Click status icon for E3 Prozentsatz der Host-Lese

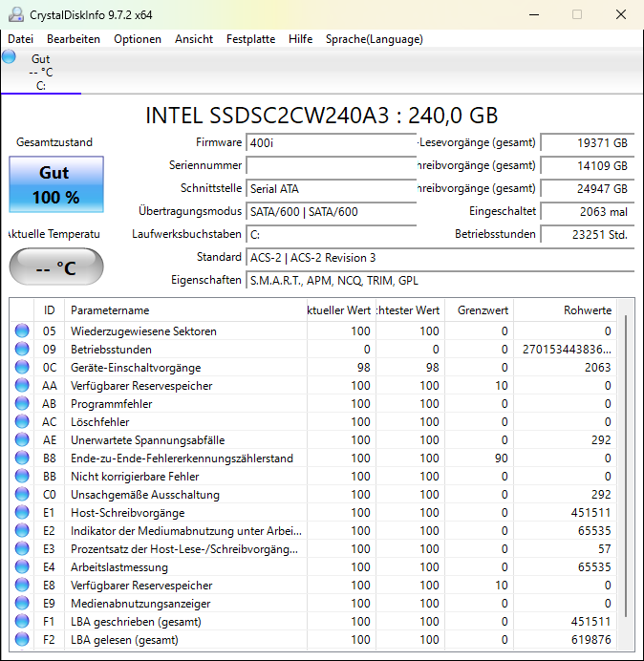coord(22,548)
